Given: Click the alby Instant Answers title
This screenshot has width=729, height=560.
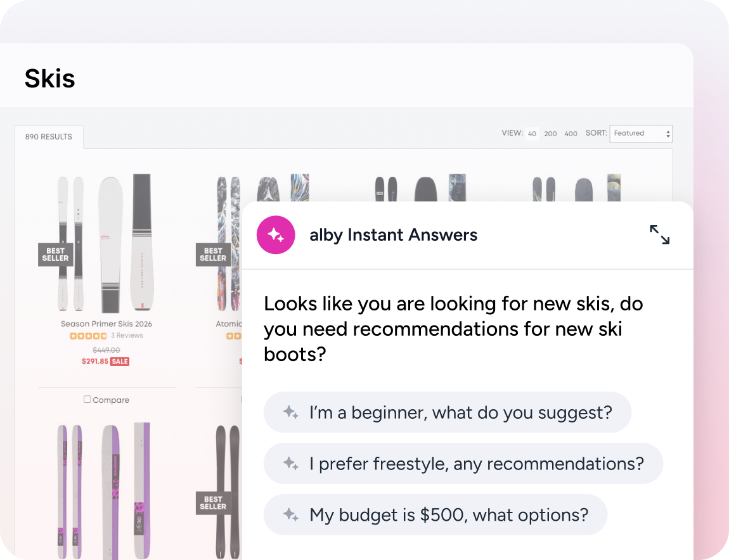Looking at the screenshot, I should coord(393,235).
